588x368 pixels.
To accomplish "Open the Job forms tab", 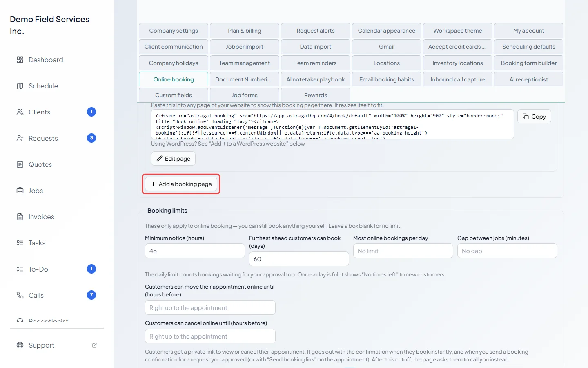I will pos(245,95).
